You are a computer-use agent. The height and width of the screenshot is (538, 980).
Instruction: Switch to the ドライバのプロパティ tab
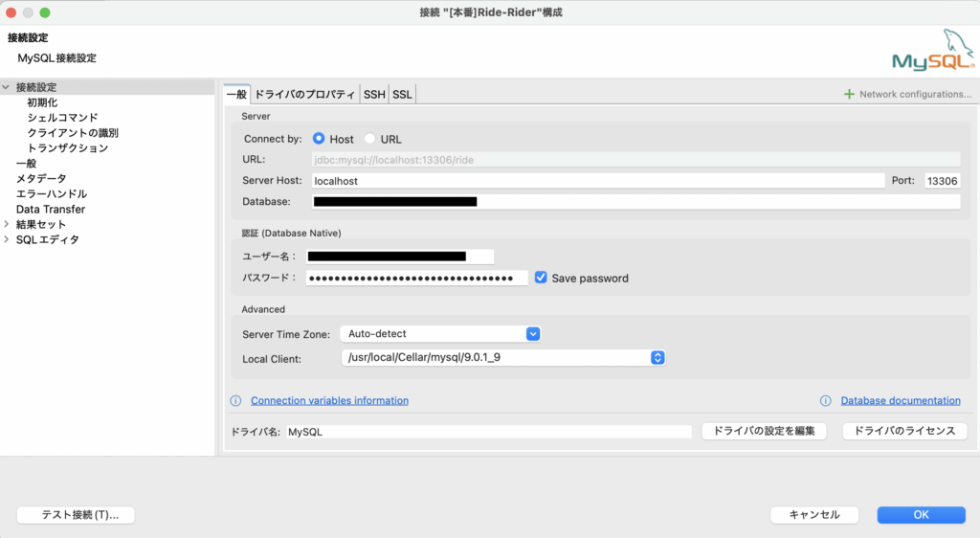click(304, 94)
